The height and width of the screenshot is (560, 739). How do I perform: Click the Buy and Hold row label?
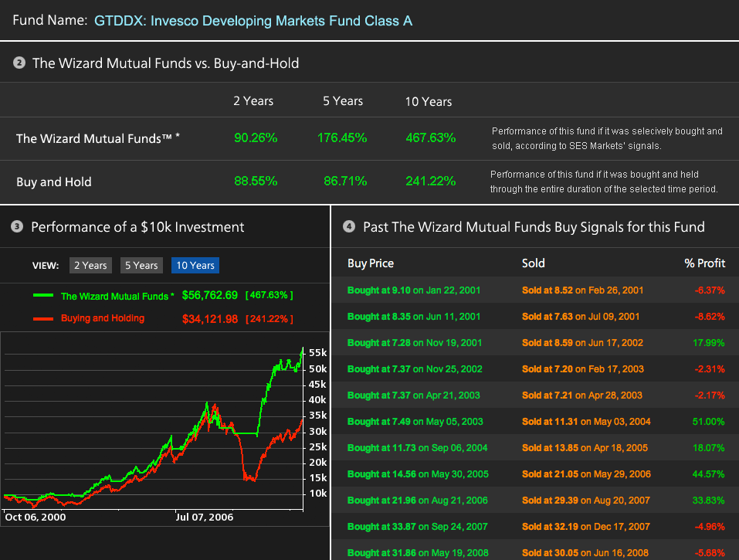54,182
